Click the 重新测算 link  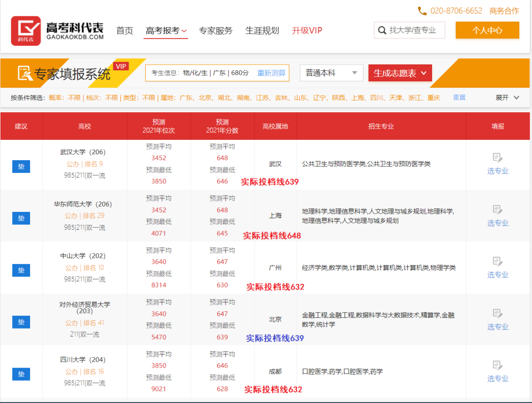click(271, 73)
